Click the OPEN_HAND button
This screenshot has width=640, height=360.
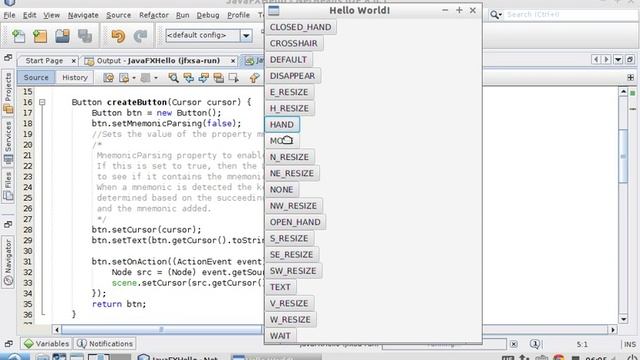point(295,222)
